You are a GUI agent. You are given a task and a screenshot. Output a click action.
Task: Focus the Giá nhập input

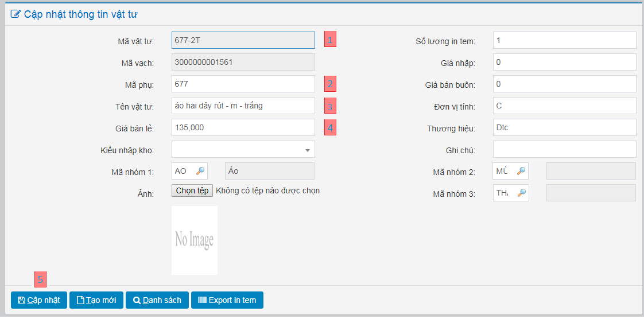tap(564, 62)
